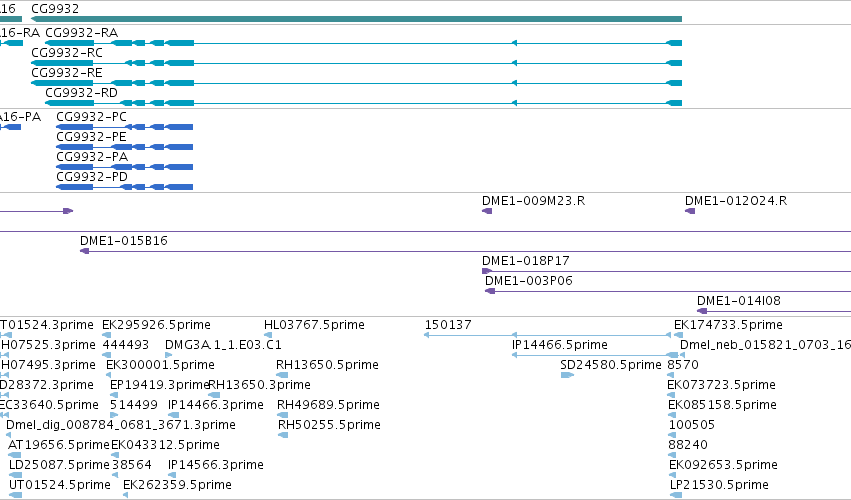Screen dimensions: 851x500
Task: Click the EK043312.5prime label
Action: pos(165,445)
